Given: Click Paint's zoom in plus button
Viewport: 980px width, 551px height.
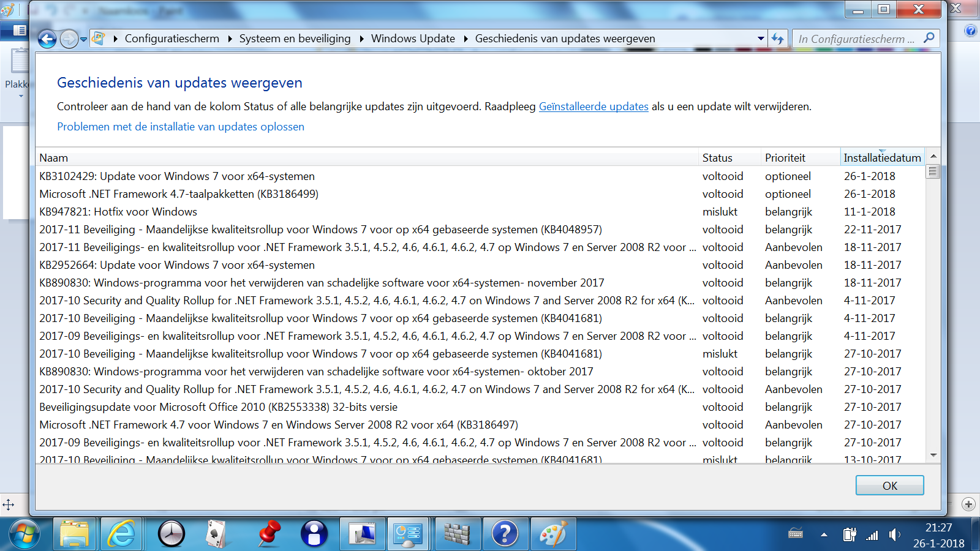Looking at the screenshot, I should 968,504.
